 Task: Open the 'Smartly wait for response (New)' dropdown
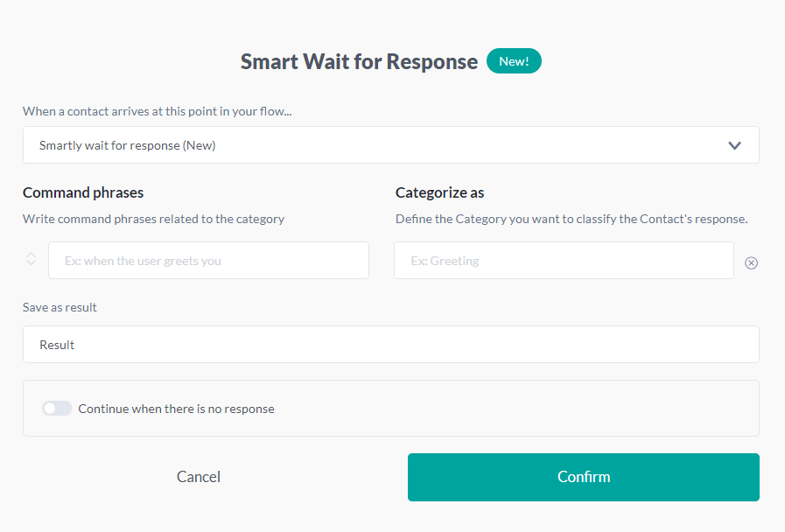(x=391, y=144)
